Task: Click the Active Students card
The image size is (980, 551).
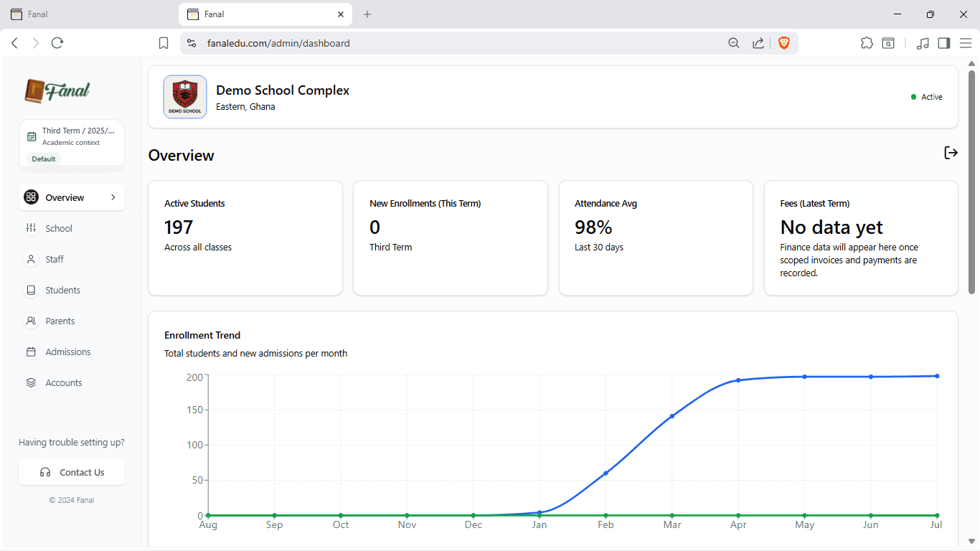Action: [x=245, y=237]
